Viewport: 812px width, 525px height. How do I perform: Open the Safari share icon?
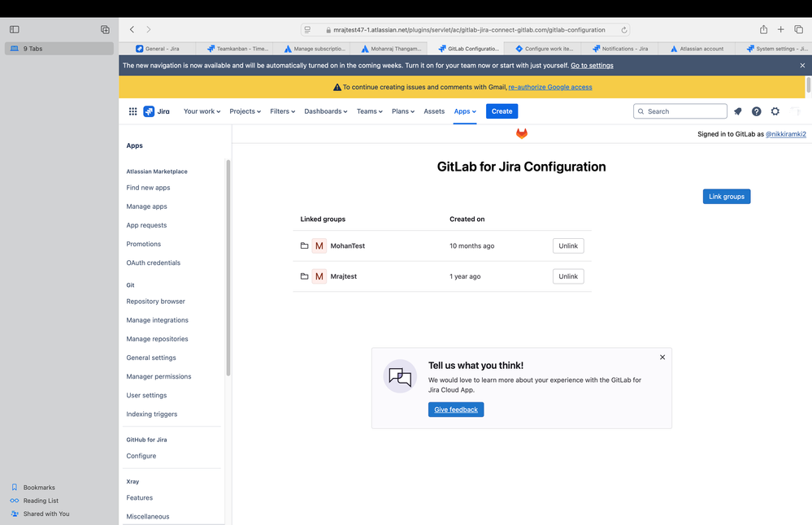[763, 29]
